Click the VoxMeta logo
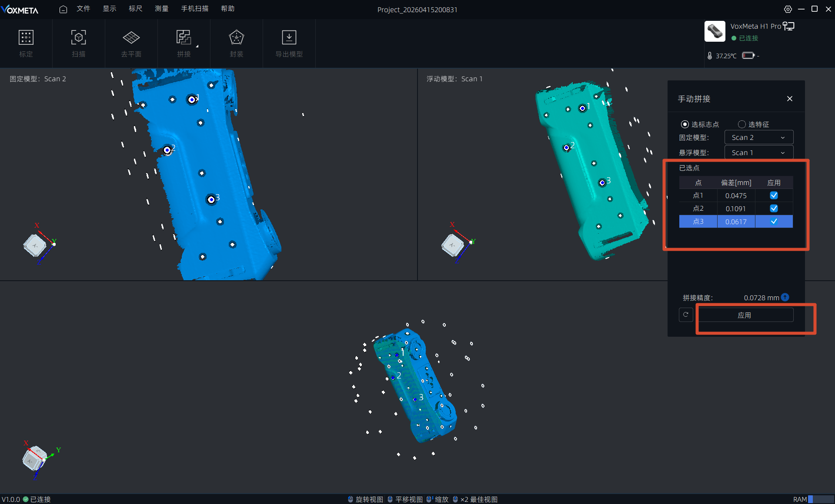 [20, 10]
